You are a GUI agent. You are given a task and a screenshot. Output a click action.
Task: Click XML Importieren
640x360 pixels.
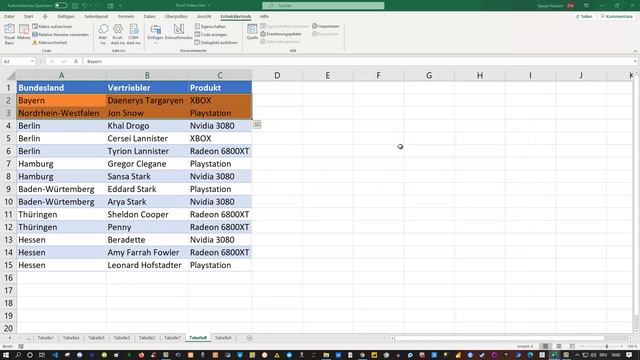326,26
